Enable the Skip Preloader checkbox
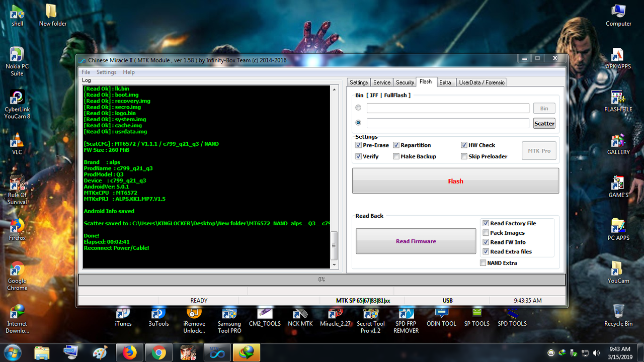Viewport: 644px width, 362px height. coord(464,156)
